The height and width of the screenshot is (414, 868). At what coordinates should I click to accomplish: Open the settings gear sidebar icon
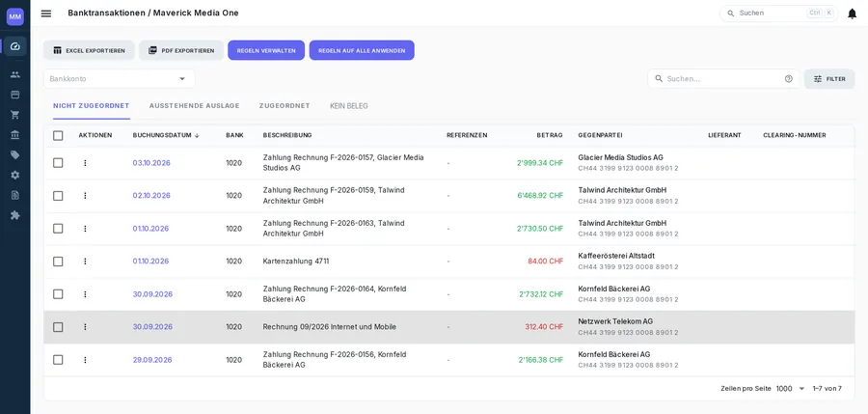(14, 175)
